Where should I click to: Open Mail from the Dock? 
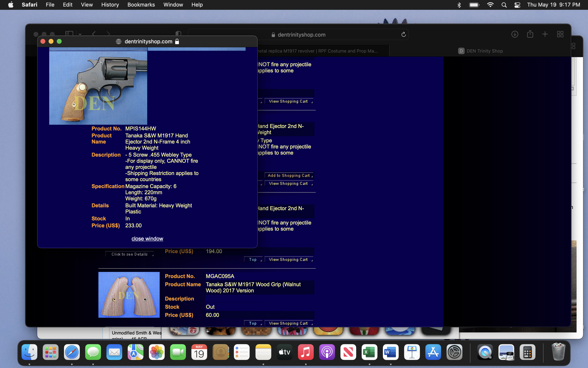click(x=115, y=352)
